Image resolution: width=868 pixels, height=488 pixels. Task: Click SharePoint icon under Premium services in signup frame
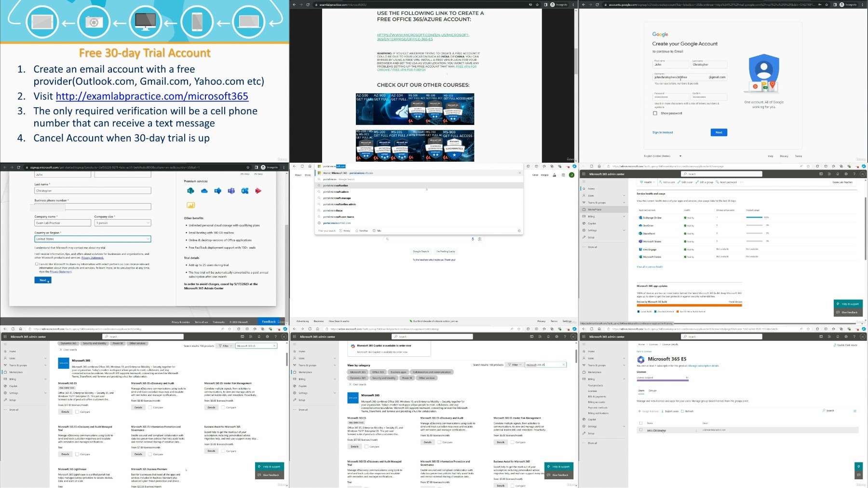[190, 191]
